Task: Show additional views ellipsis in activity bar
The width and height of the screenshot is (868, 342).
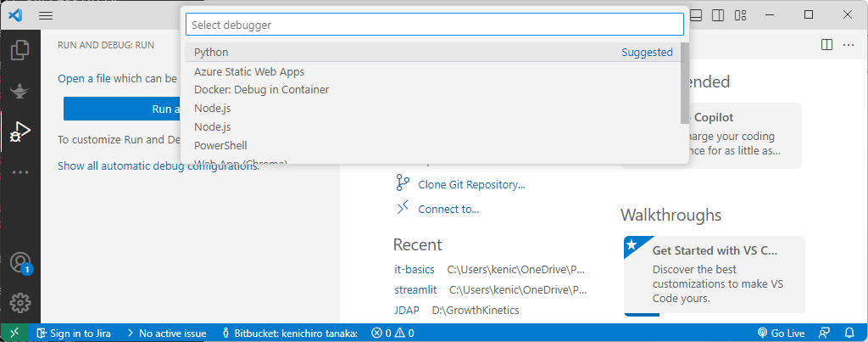Action: tap(20, 172)
